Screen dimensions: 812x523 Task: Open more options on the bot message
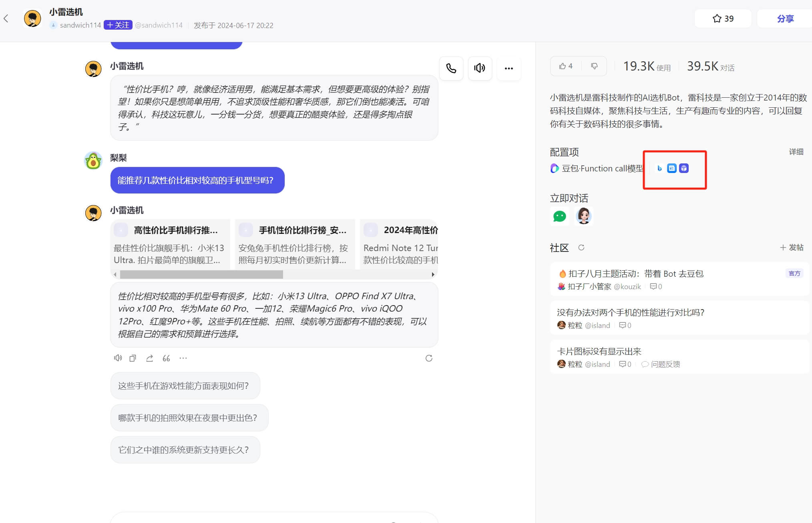point(509,68)
